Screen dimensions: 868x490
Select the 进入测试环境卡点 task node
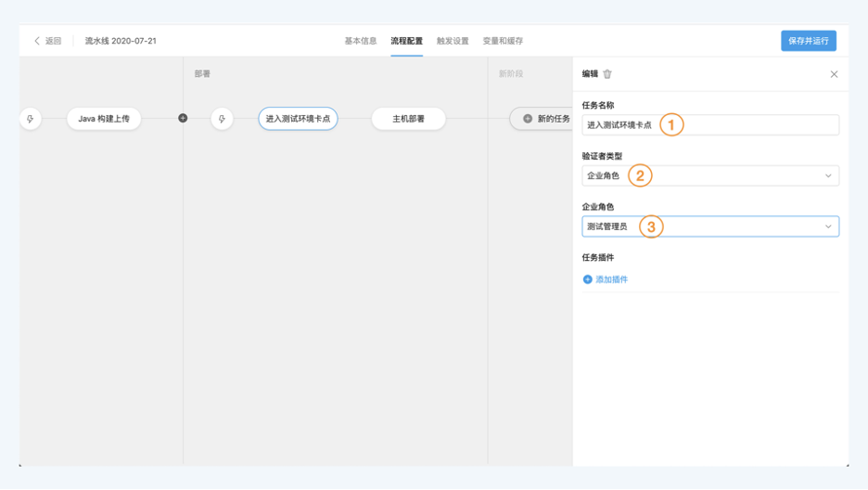298,119
